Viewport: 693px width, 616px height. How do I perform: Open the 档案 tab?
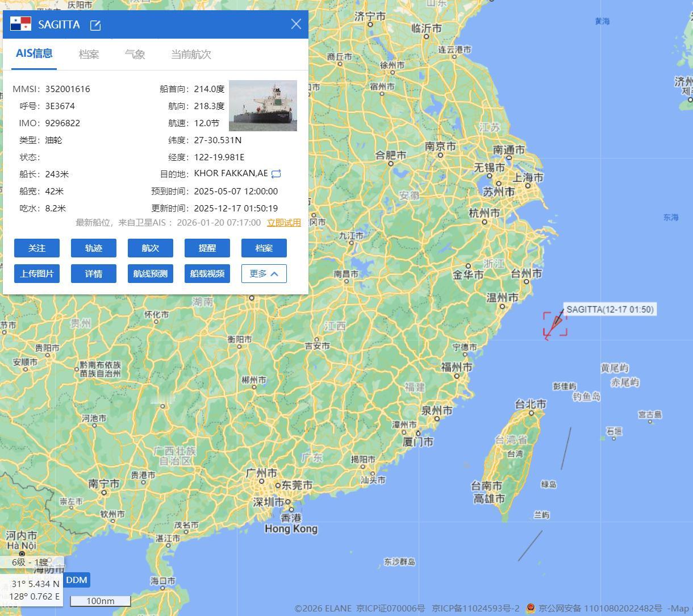click(89, 55)
